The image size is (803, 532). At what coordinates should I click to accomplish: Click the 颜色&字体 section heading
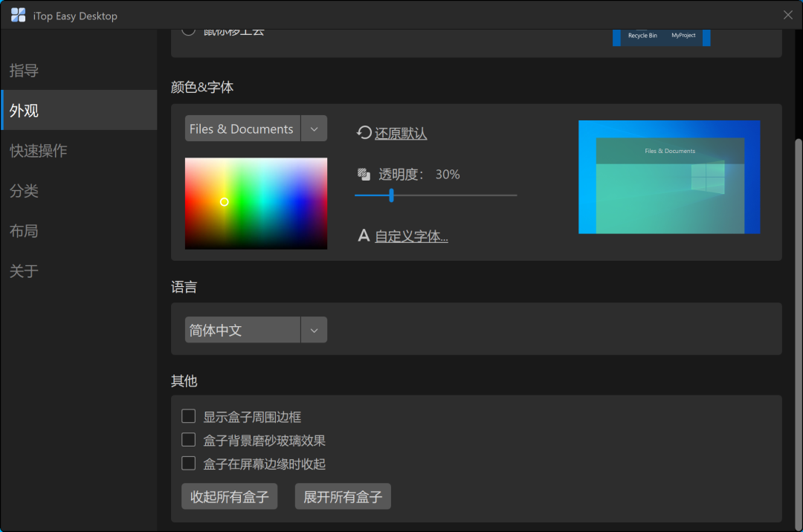point(201,87)
